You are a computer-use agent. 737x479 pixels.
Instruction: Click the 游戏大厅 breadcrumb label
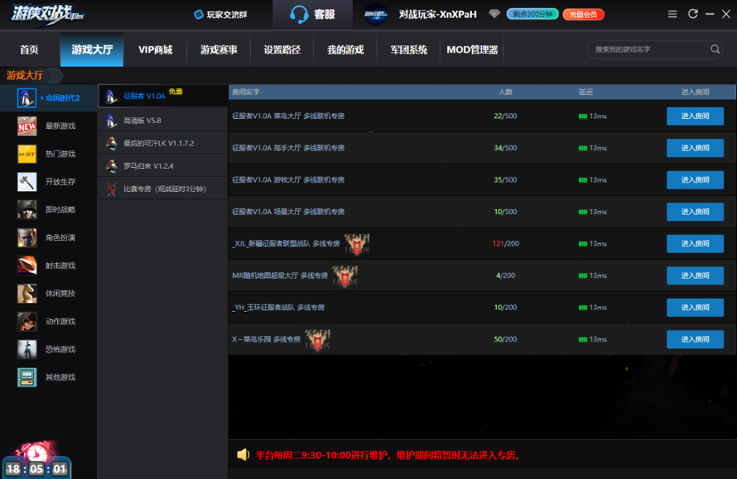pos(25,75)
